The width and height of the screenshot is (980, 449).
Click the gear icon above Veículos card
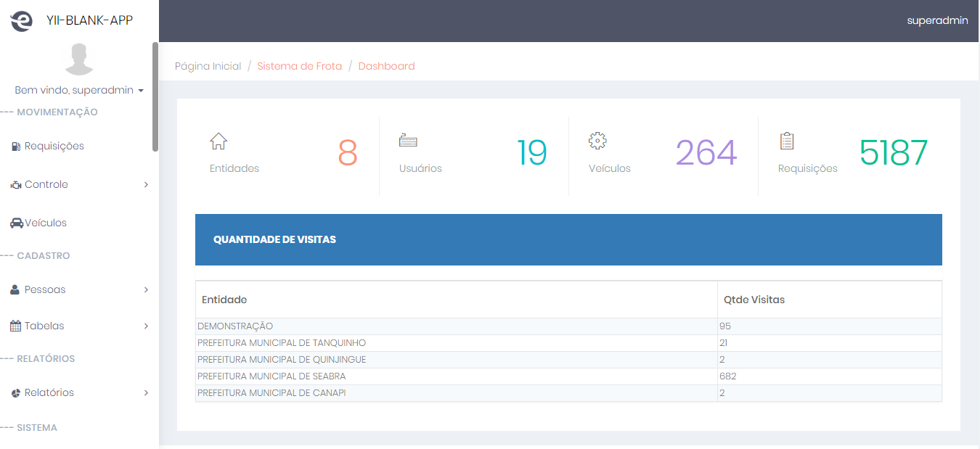click(x=597, y=141)
